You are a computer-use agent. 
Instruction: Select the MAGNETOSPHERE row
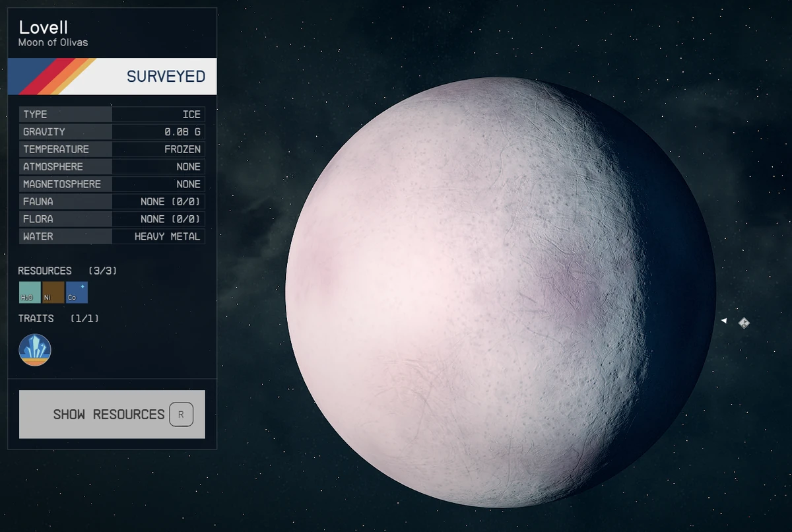(112, 184)
